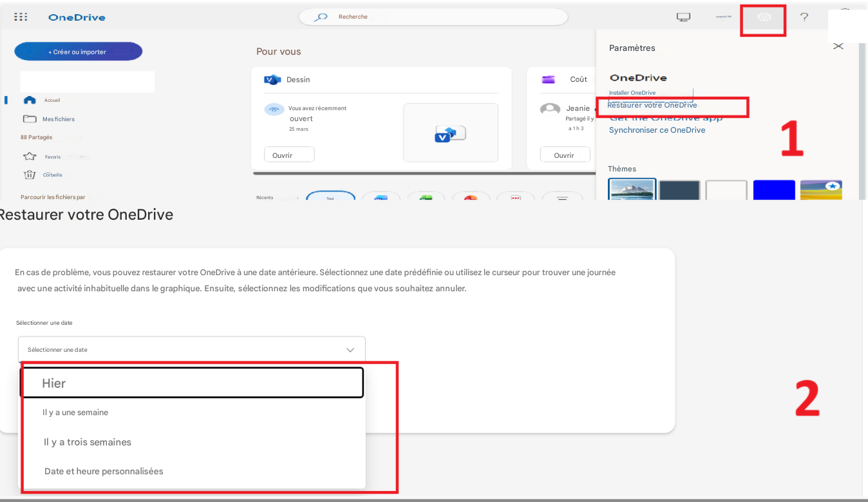This screenshot has width=868, height=502.
Task: Select the Tous filter chip
Action: (x=330, y=195)
